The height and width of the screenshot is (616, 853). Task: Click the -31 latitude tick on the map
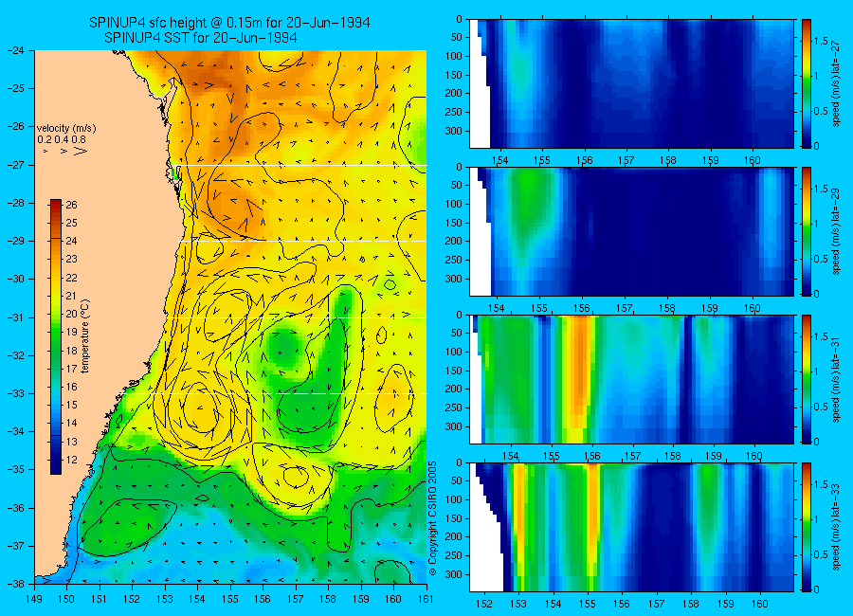[15, 317]
